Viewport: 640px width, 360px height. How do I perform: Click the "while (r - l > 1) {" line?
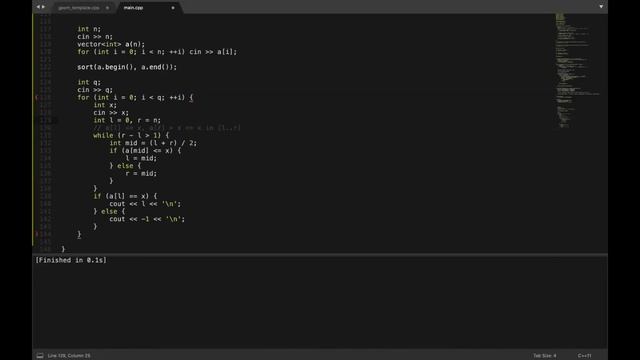(131, 136)
